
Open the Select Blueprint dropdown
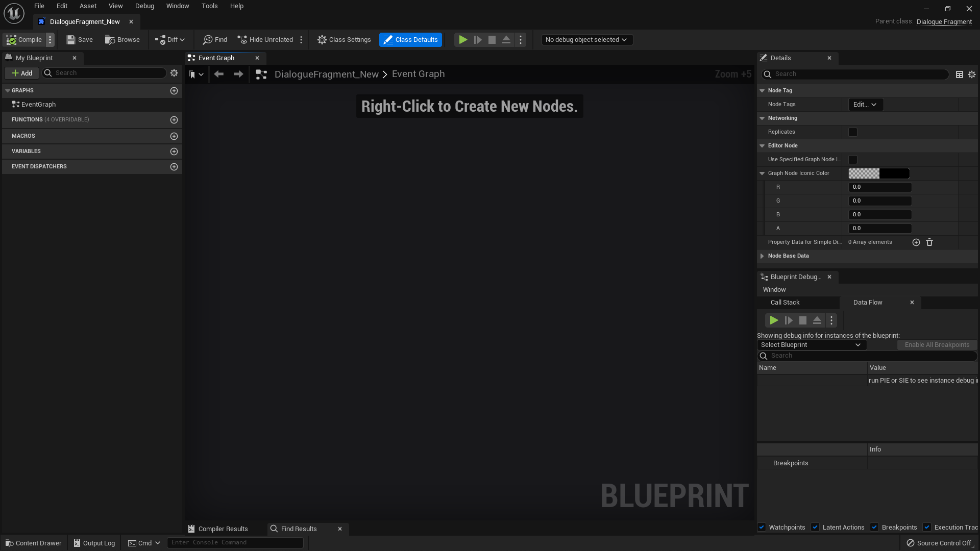tap(811, 345)
